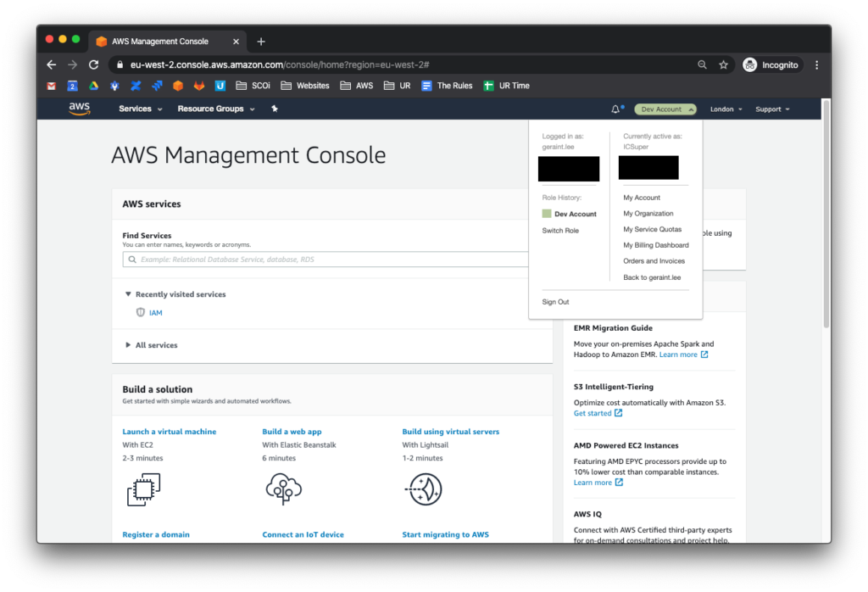Click the Elastic Beanstalk cloud tree icon

pos(283,489)
